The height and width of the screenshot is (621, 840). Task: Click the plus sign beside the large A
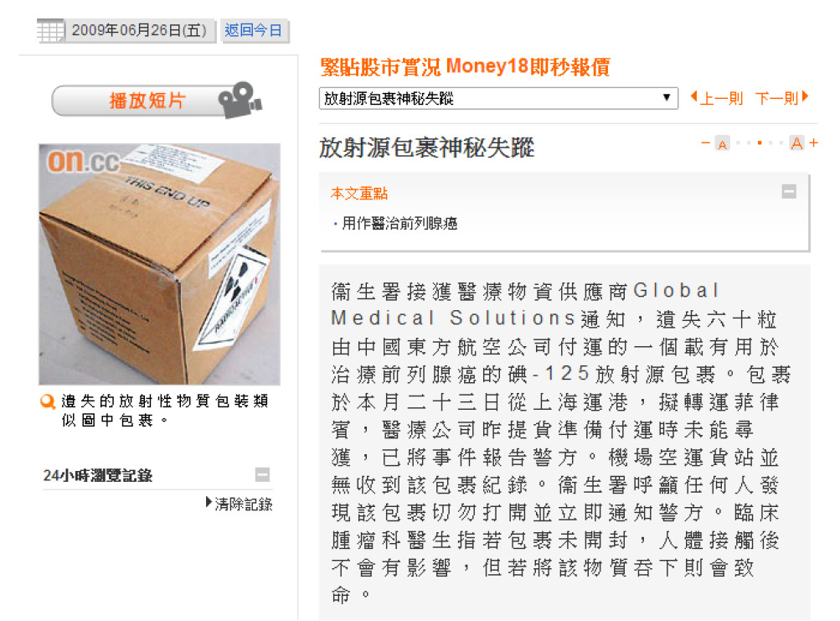(814, 142)
